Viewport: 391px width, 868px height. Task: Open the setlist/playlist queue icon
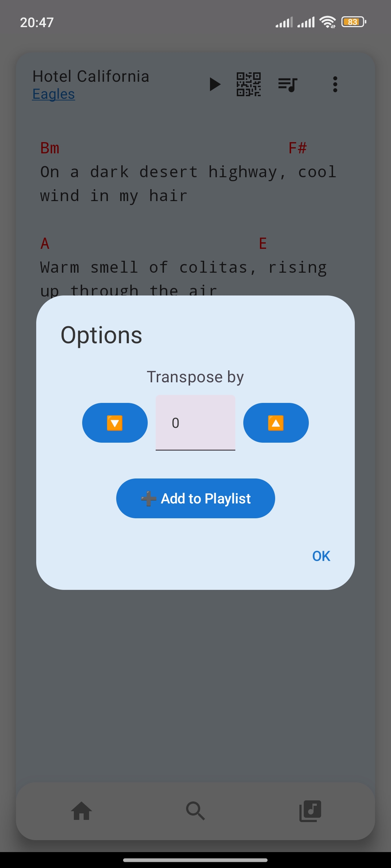[x=287, y=84]
